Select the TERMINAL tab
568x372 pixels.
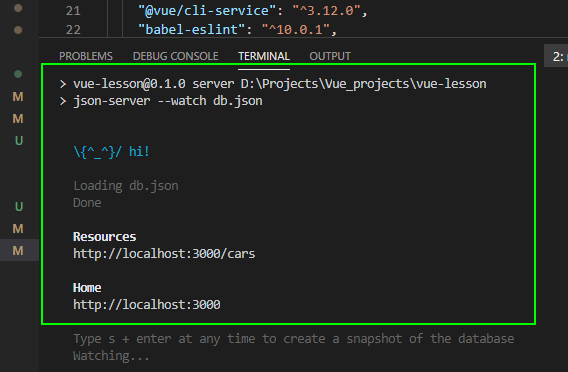(x=264, y=56)
